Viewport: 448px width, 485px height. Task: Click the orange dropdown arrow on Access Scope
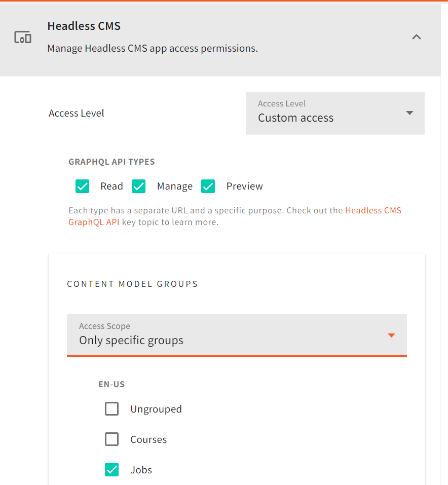[x=391, y=335]
